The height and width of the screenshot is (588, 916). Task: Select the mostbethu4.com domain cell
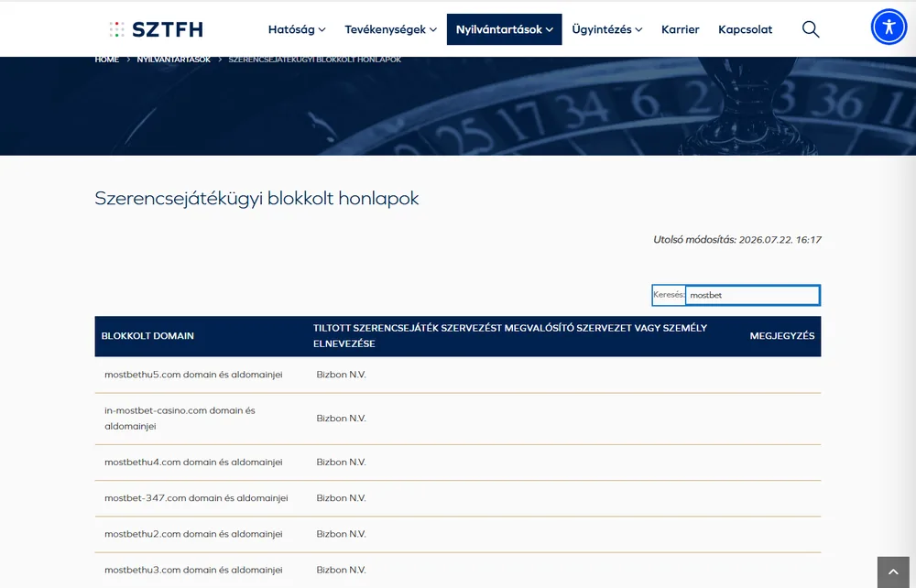coord(193,462)
